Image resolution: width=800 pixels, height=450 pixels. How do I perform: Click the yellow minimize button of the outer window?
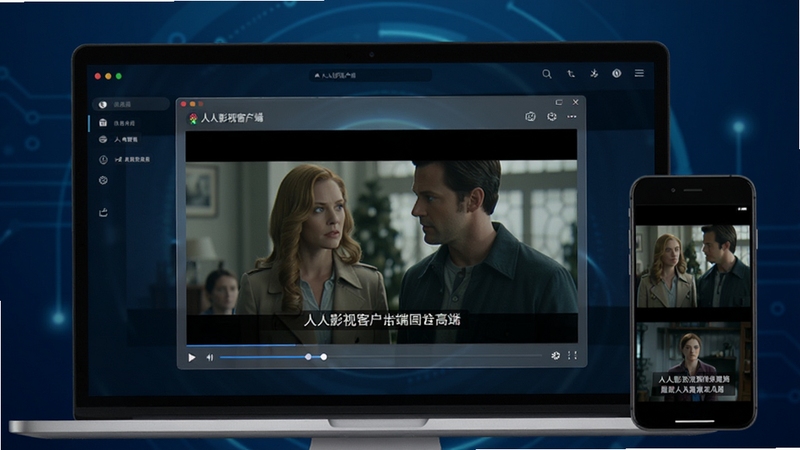(108, 76)
